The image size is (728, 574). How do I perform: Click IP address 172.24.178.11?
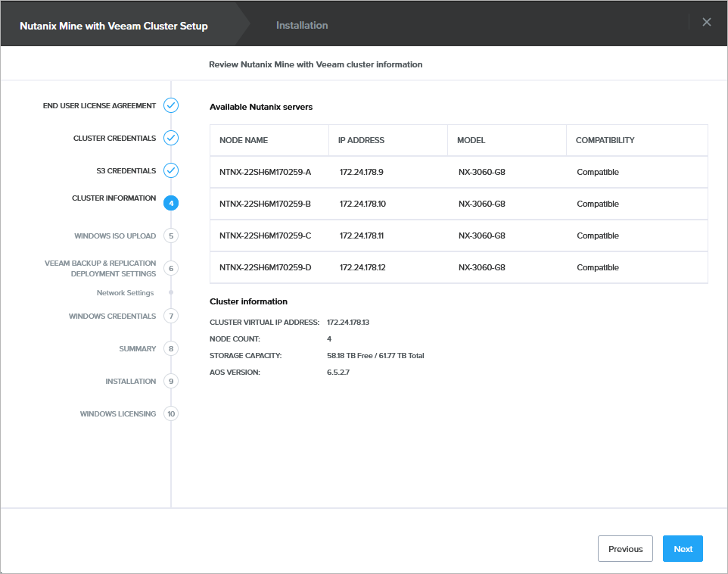coord(362,236)
